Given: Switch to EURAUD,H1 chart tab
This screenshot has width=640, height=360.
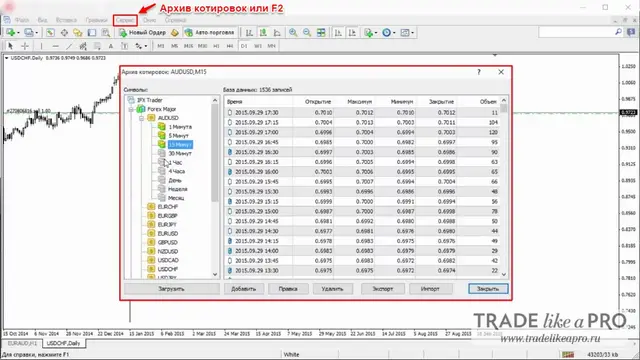Looking at the screenshot, I should point(22,343).
